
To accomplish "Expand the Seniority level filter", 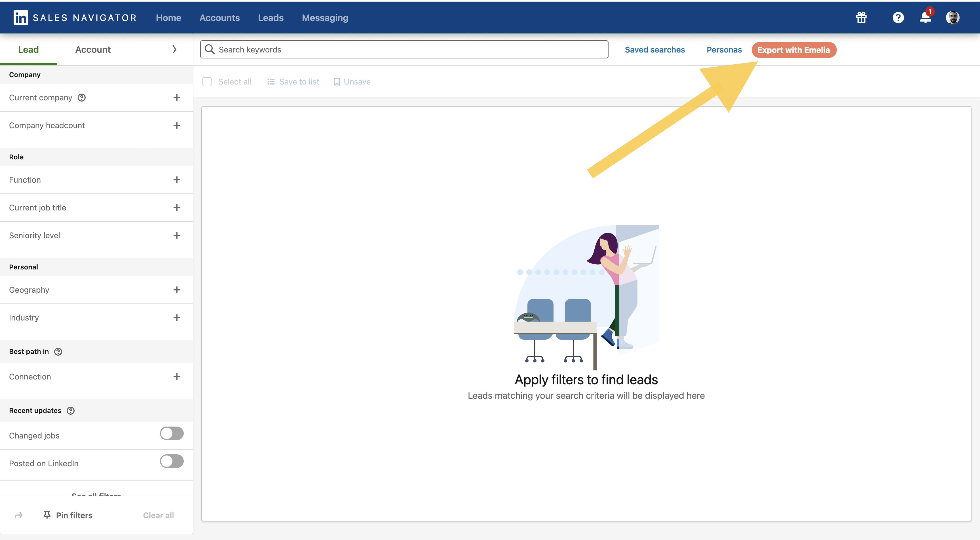I will pos(177,236).
